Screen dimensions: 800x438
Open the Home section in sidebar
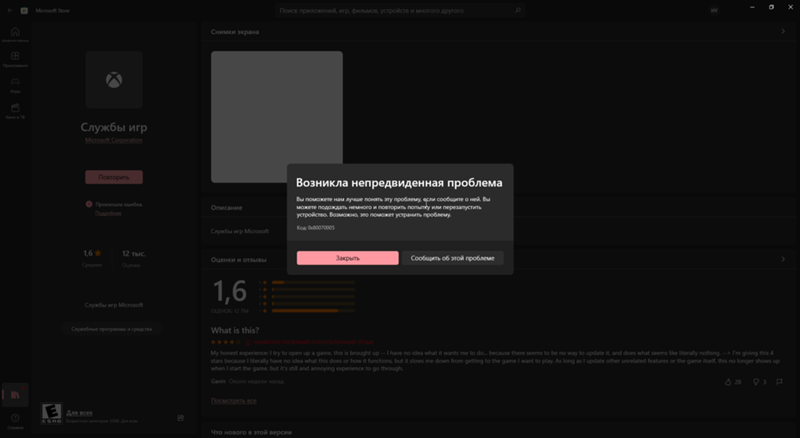coord(15,34)
